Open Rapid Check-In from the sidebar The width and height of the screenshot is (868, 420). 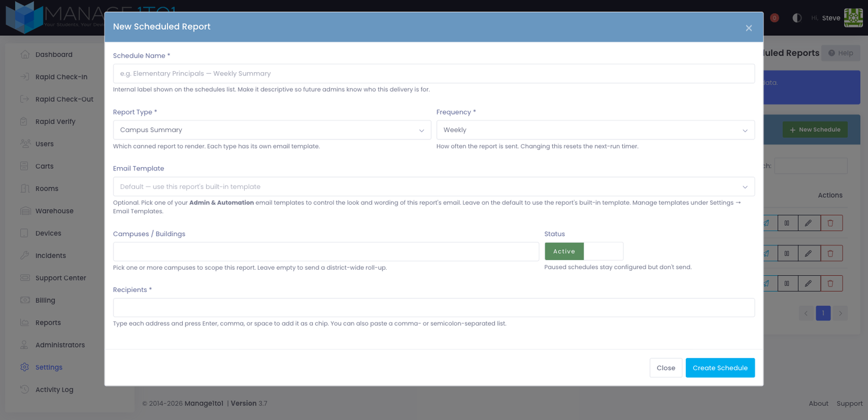(x=61, y=77)
